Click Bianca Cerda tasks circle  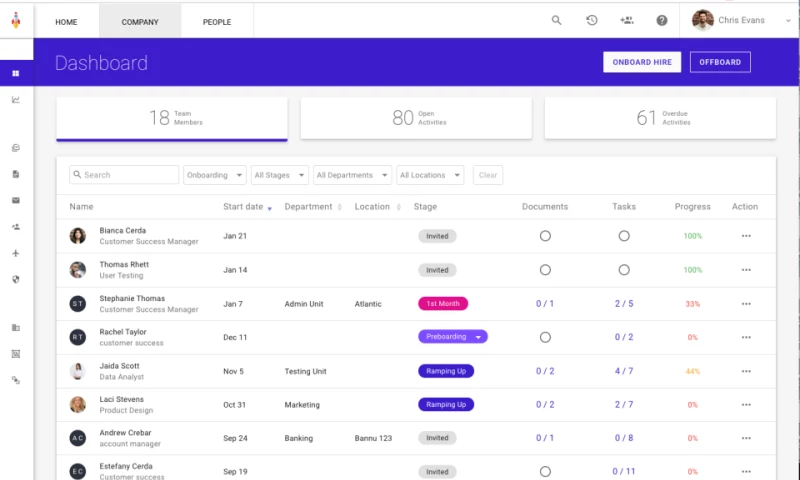point(624,236)
